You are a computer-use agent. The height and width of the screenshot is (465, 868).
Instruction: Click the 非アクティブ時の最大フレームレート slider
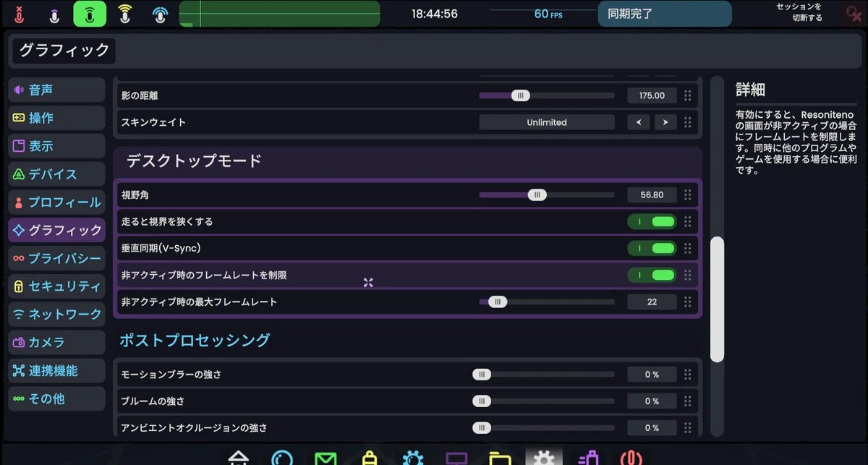547,302
